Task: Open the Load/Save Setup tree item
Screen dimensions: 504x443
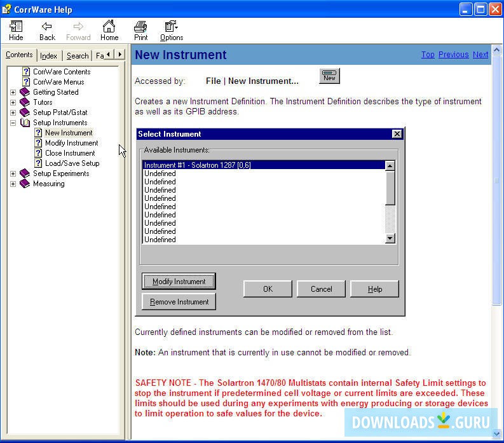Action: [x=72, y=163]
